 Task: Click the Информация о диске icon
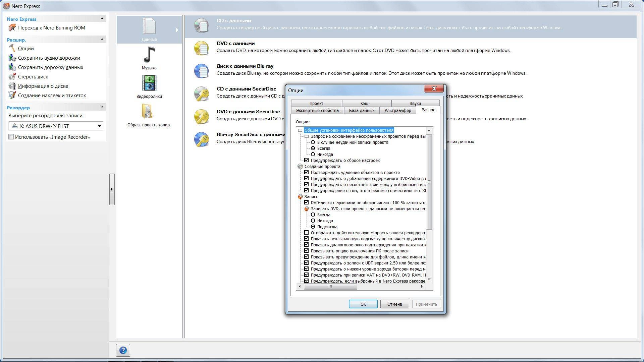click(12, 86)
